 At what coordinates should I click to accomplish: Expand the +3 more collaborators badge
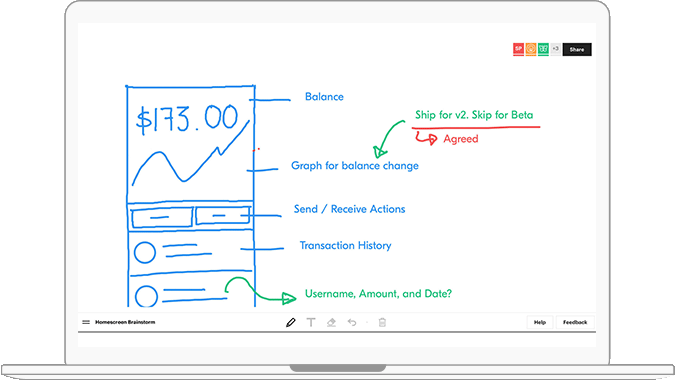(555, 49)
